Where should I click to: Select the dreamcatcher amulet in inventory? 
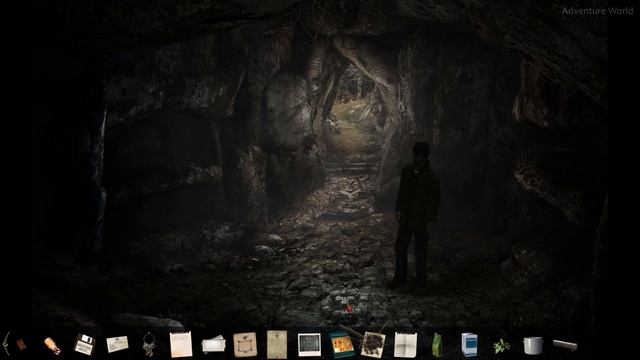tap(149, 344)
